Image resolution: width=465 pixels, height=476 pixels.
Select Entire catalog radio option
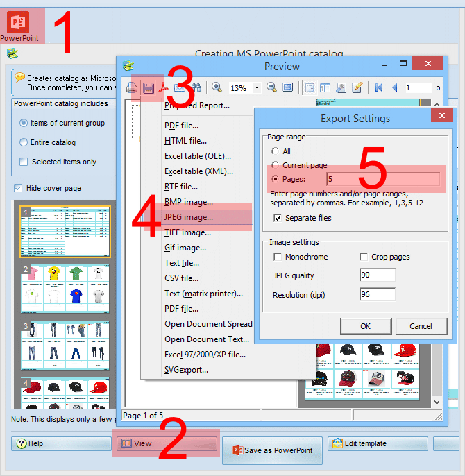click(24, 142)
